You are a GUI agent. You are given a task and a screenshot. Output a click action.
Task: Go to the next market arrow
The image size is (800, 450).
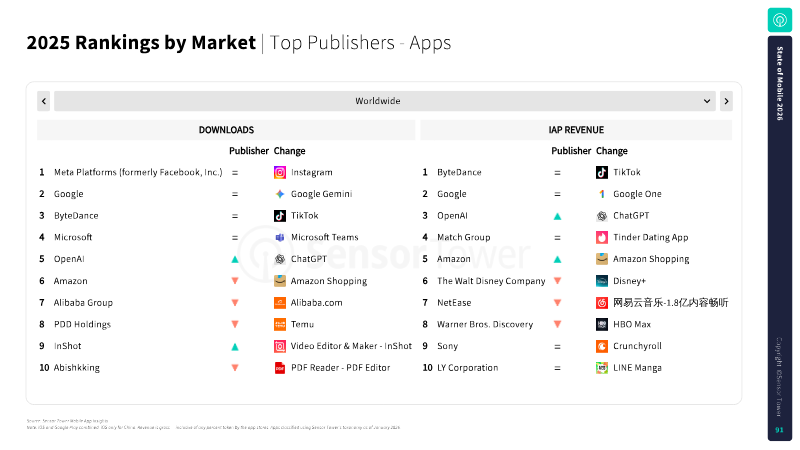[726, 101]
